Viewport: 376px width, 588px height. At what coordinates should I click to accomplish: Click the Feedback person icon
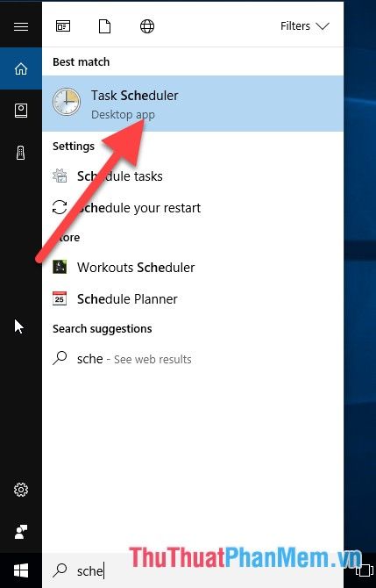point(21,532)
